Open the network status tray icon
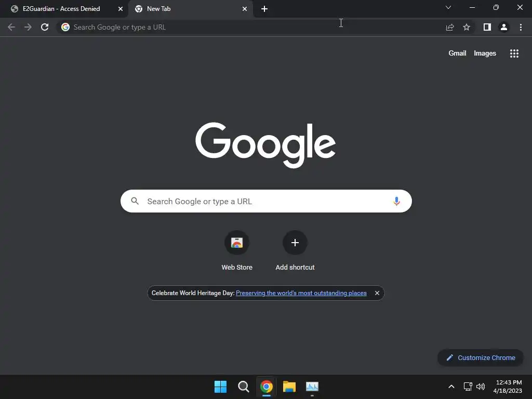532x399 pixels. [468, 387]
